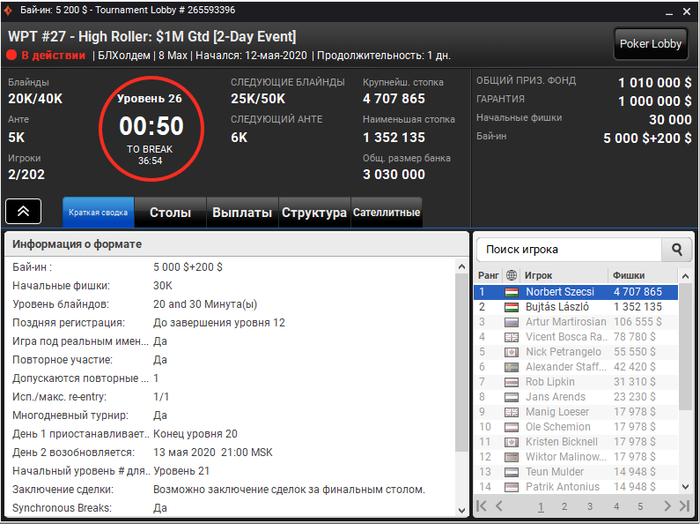Screen dimensions: 700x524
Task: Click the player list vertical scrollbar thumb
Action: click(685, 346)
